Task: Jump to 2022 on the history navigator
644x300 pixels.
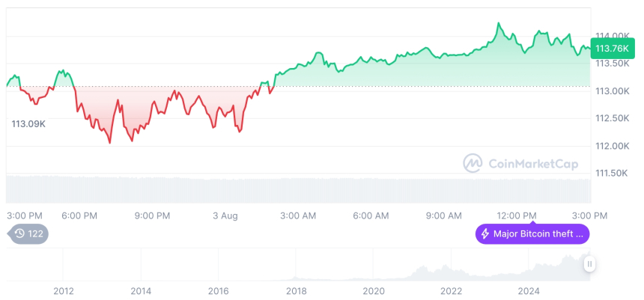Action: click(x=451, y=290)
